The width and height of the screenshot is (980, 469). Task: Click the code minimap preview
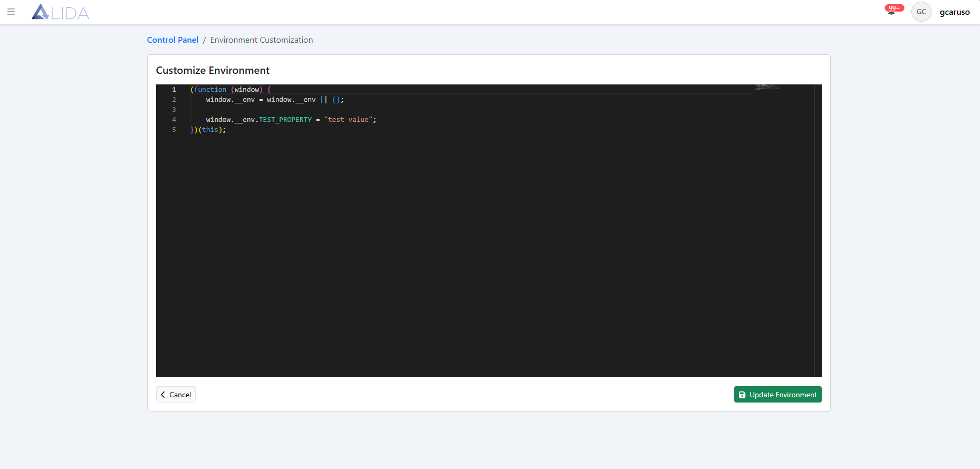click(767, 87)
